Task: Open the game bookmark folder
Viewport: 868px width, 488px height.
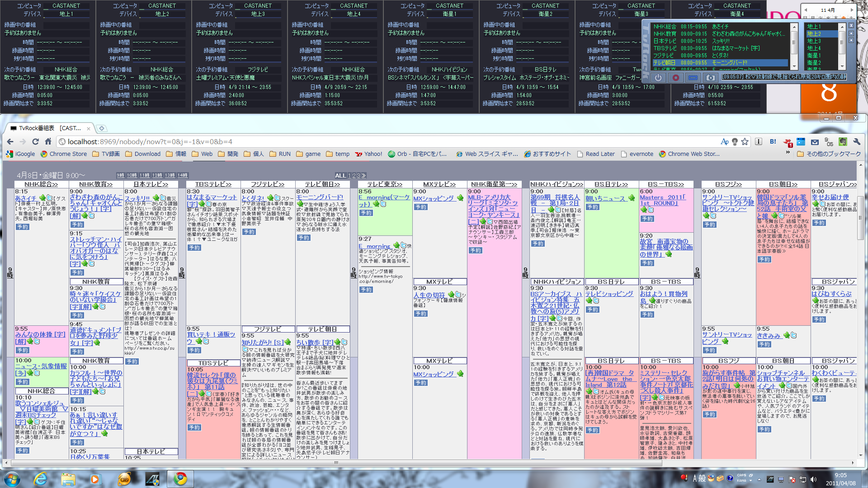Action: coord(308,154)
